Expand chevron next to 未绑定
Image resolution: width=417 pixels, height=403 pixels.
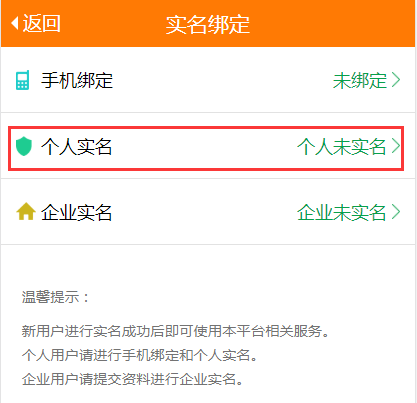pyautogui.click(x=396, y=80)
